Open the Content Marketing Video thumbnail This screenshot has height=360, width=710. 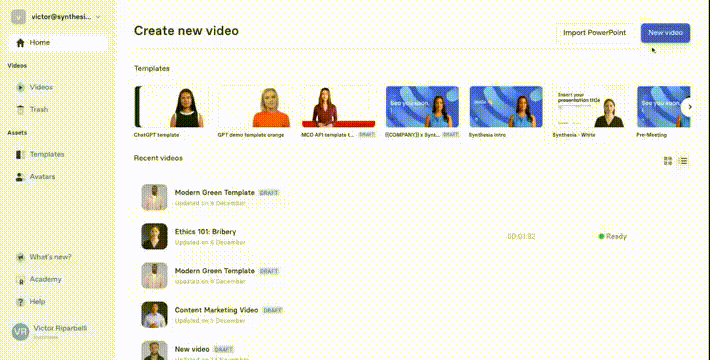(x=154, y=315)
